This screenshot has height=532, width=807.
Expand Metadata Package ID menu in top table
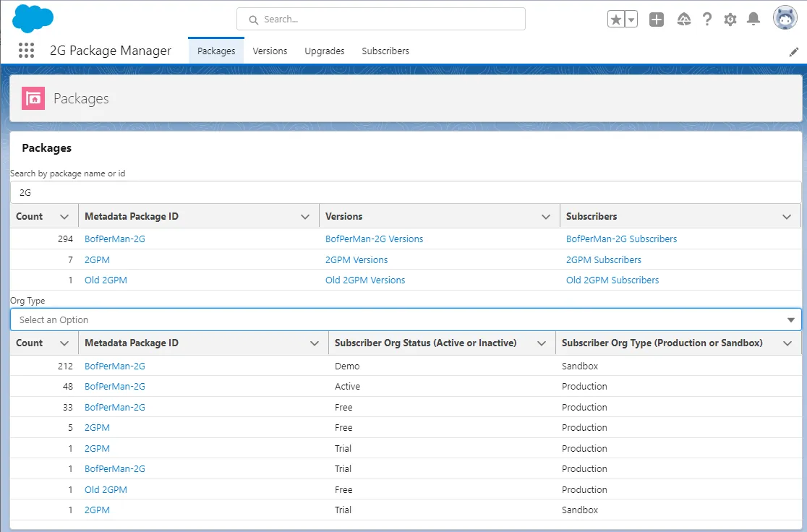pyautogui.click(x=305, y=217)
